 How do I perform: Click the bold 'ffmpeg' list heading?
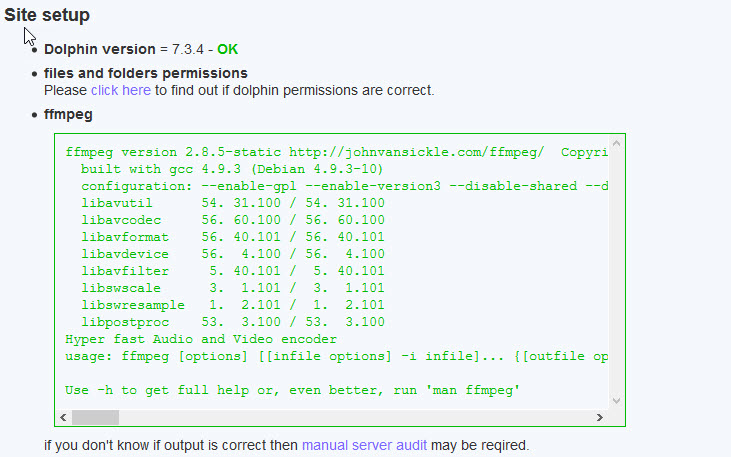pos(68,114)
